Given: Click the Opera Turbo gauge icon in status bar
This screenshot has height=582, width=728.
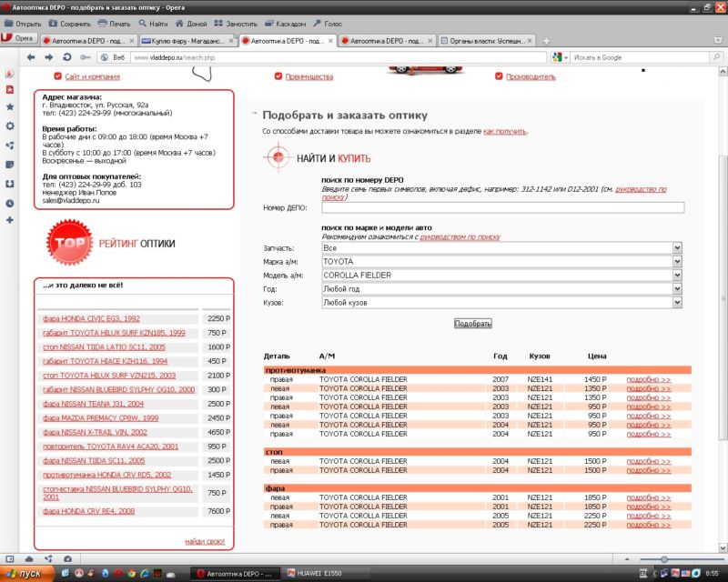Looking at the screenshot, I should pyautogui.click(x=67, y=559).
